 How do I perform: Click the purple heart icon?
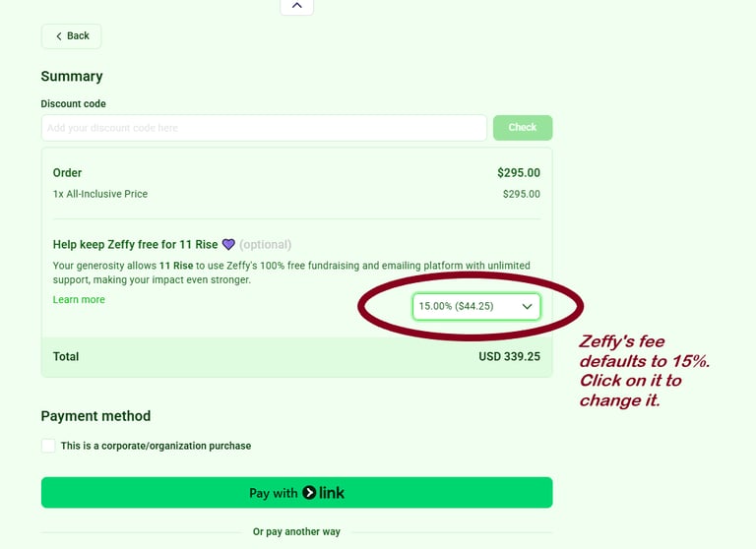[228, 244]
